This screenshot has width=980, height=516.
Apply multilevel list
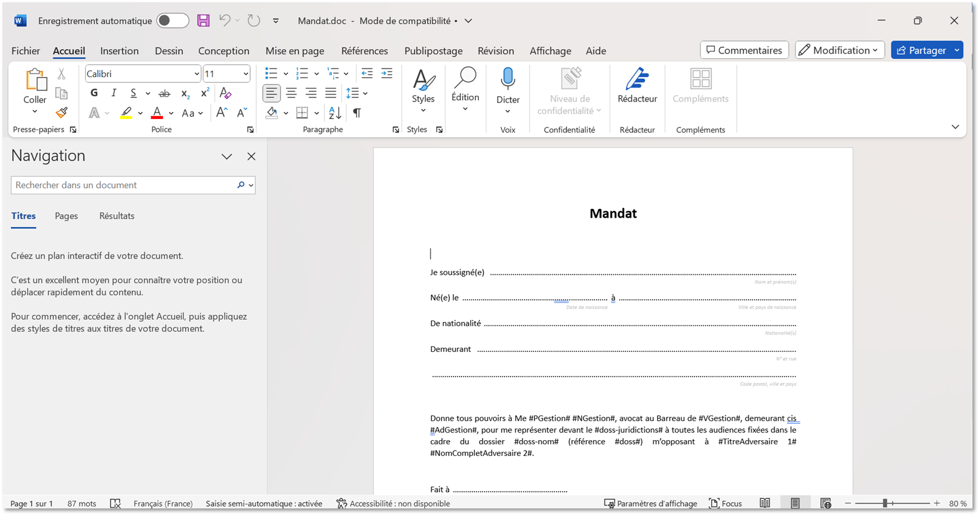(333, 74)
